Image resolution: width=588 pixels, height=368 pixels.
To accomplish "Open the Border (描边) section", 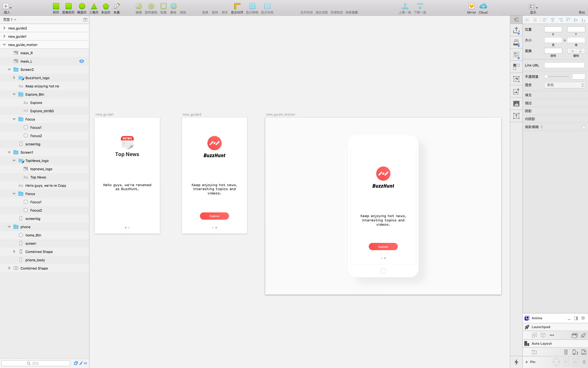I will (555, 103).
